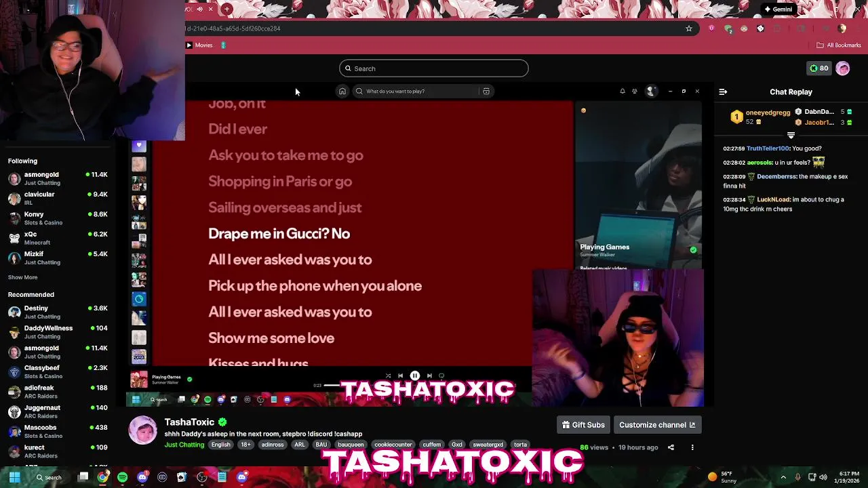Bookmark this page with the star icon
This screenshot has height=488, width=868.
[689, 28]
